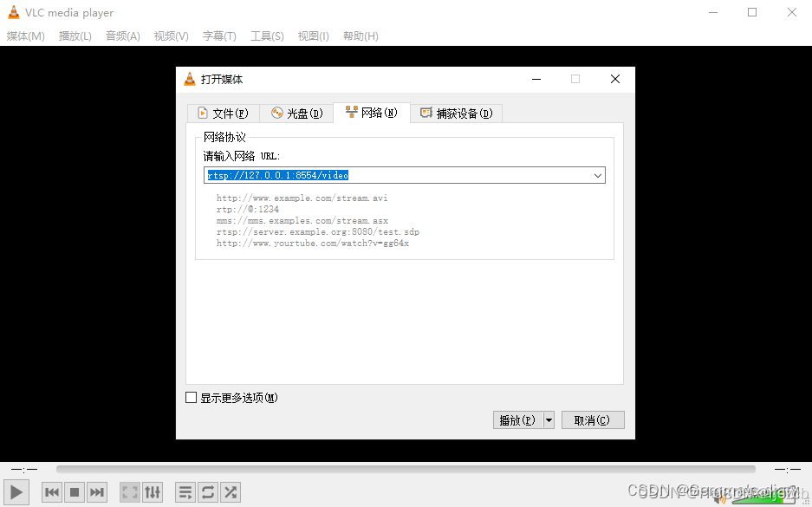Open the 播放(L) menu

click(75, 36)
